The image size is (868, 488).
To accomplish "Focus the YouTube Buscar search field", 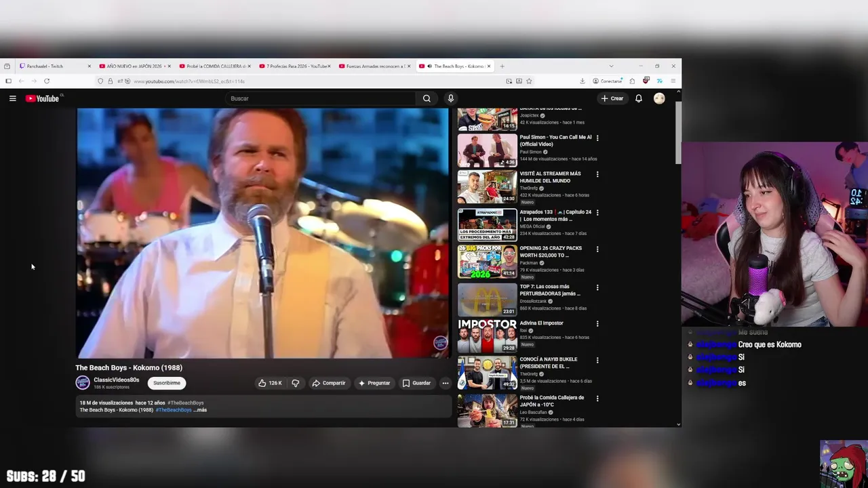I will point(321,98).
